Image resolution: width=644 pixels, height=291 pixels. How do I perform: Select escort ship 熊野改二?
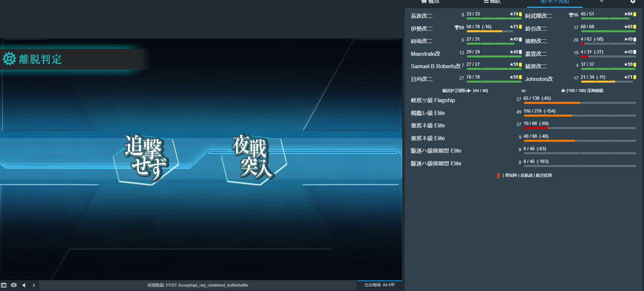pos(536,41)
